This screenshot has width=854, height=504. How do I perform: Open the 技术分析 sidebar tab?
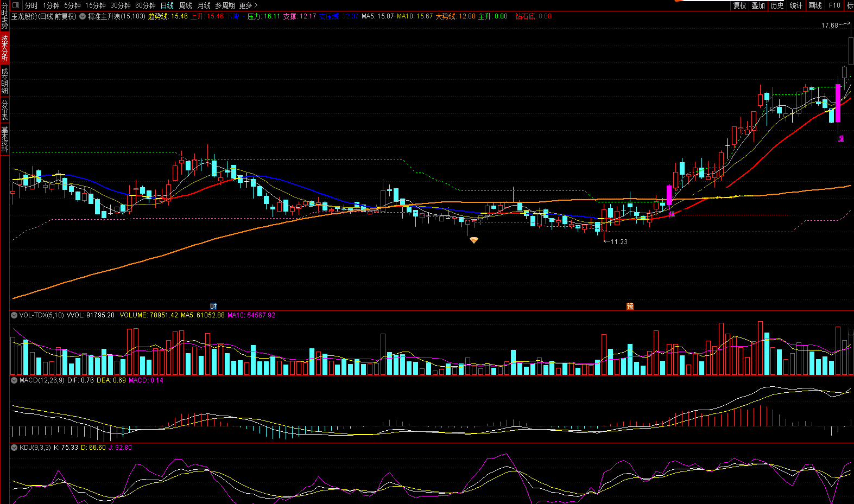point(4,48)
